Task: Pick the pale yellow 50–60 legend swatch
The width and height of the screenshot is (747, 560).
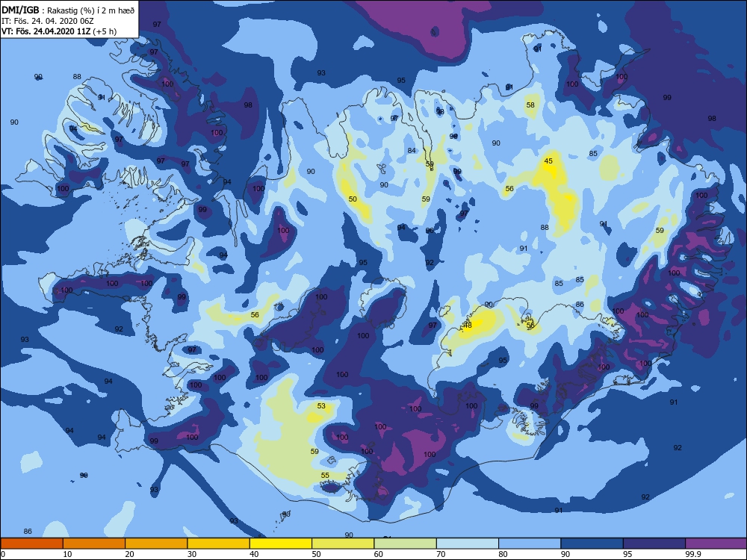Action: [343, 544]
